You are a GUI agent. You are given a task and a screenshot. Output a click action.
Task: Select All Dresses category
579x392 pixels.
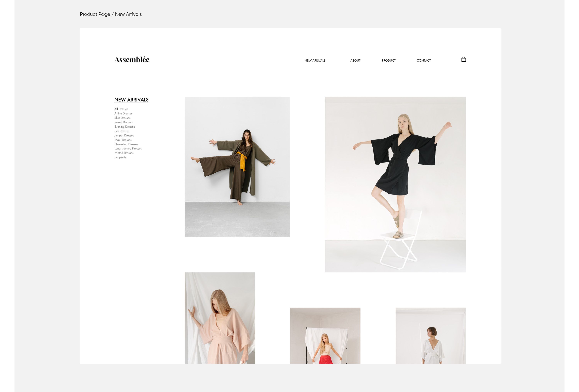(121, 109)
